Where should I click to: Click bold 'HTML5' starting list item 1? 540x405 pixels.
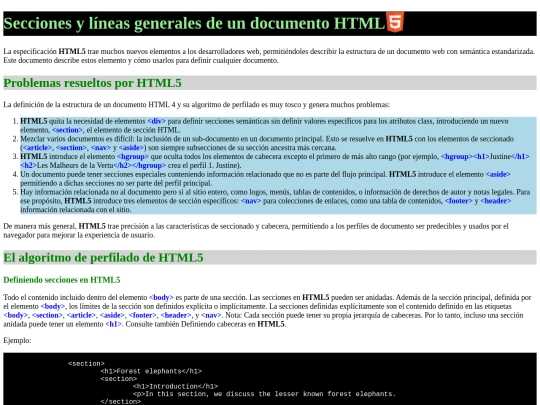(x=34, y=121)
